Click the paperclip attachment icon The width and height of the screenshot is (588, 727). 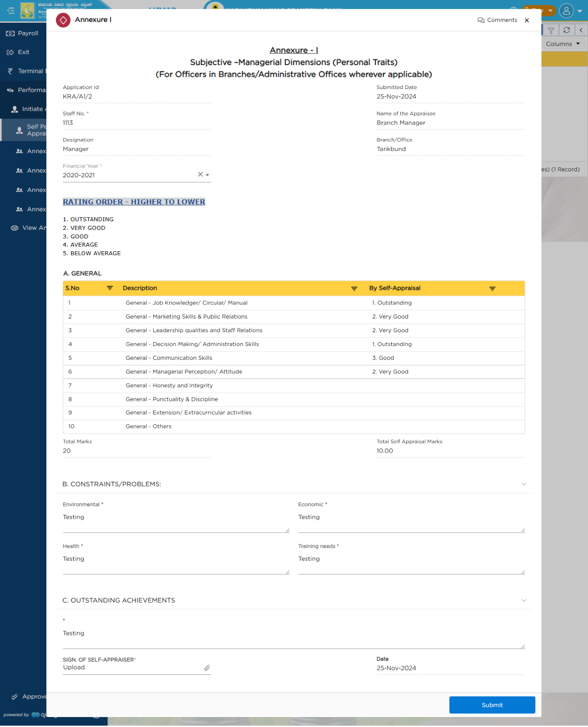click(207, 668)
